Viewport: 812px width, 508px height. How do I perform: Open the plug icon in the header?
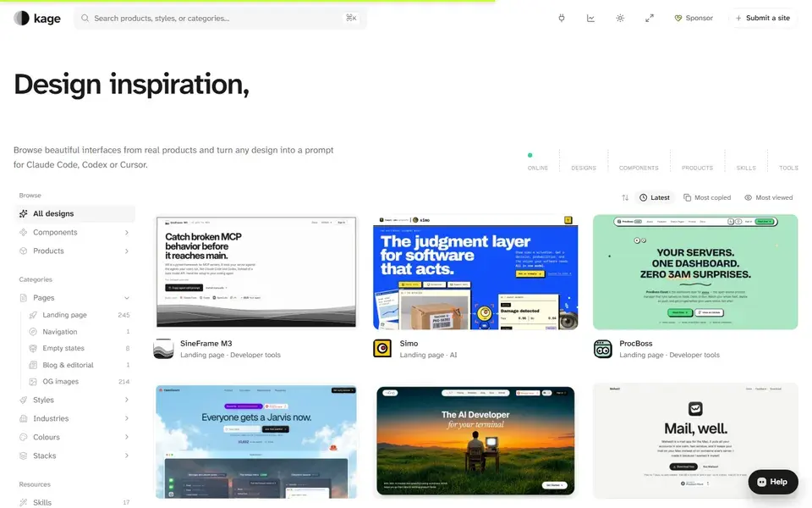(562, 18)
